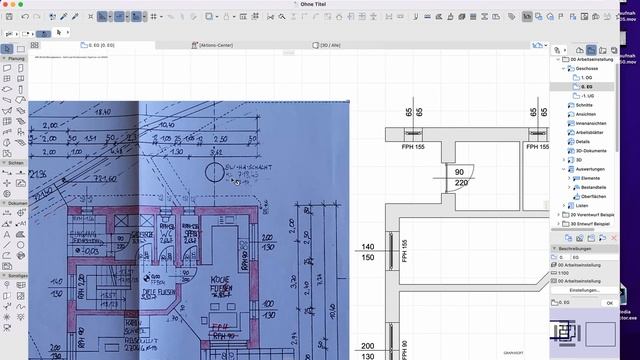Open dropdown next to the rectangle toolbar icon
This screenshot has width=640, height=360.
[x=217, y=17]
